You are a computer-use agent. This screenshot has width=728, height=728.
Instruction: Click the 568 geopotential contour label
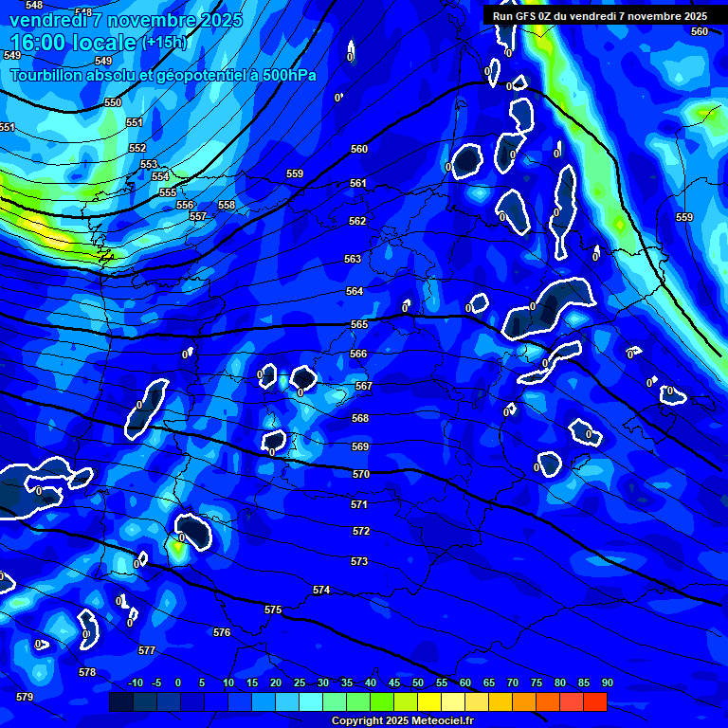point(360,418)
